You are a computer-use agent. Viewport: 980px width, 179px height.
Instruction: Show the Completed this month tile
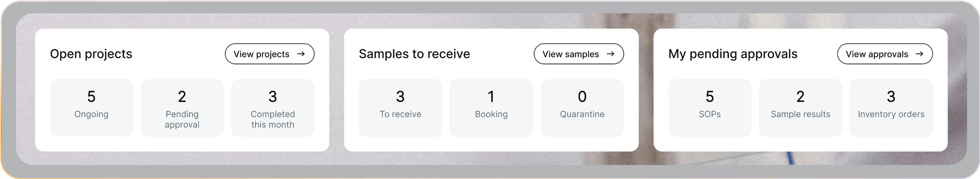tap(273, 108)
